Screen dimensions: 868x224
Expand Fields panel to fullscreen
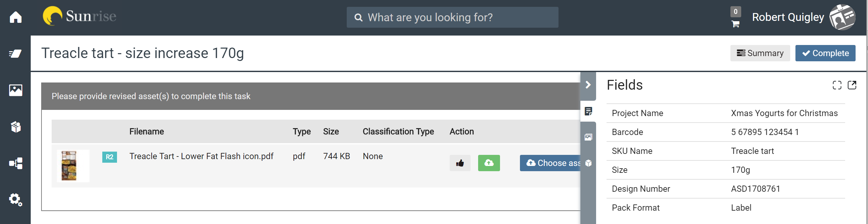(x=837, y=85)
